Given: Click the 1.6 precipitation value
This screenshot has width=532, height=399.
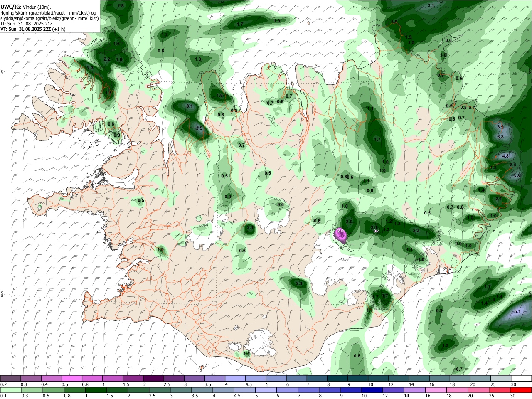Looking at the screenshot, I should [x=116, y=44].
